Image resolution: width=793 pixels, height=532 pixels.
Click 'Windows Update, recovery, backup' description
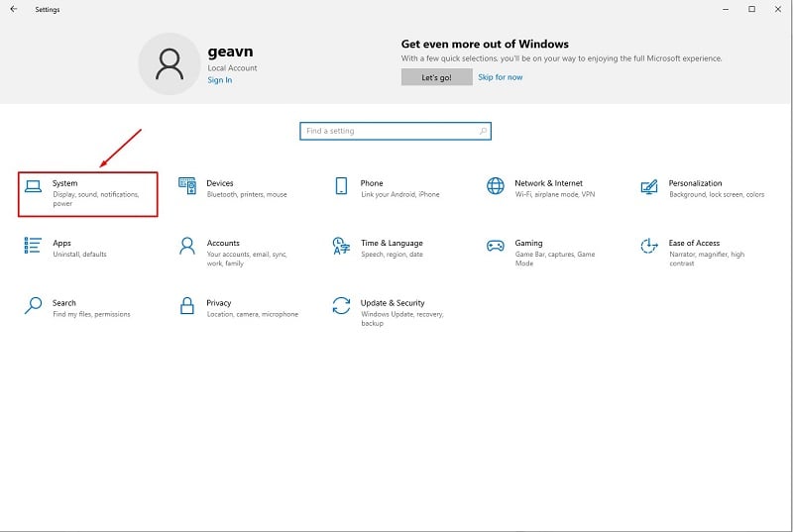tap(402, 319)
